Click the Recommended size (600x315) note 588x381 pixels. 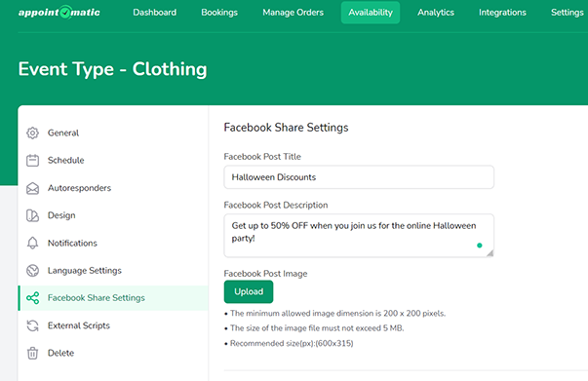(289, 344)
